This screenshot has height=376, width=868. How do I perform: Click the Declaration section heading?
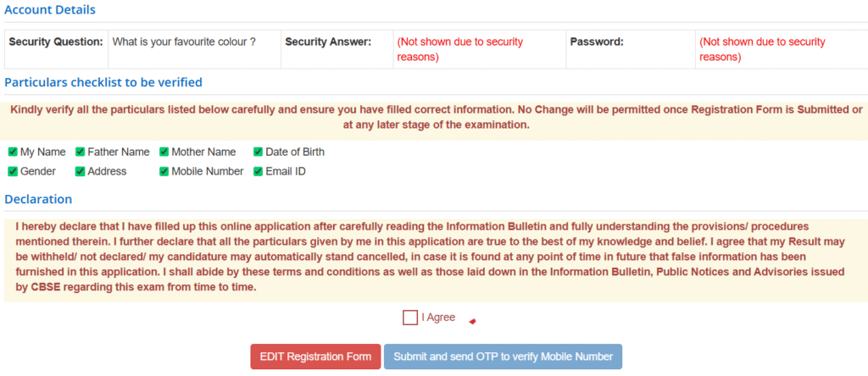39,199
